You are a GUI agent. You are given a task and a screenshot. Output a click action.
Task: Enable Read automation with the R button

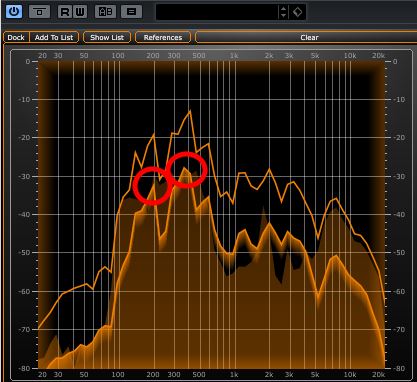click(65, 12)
